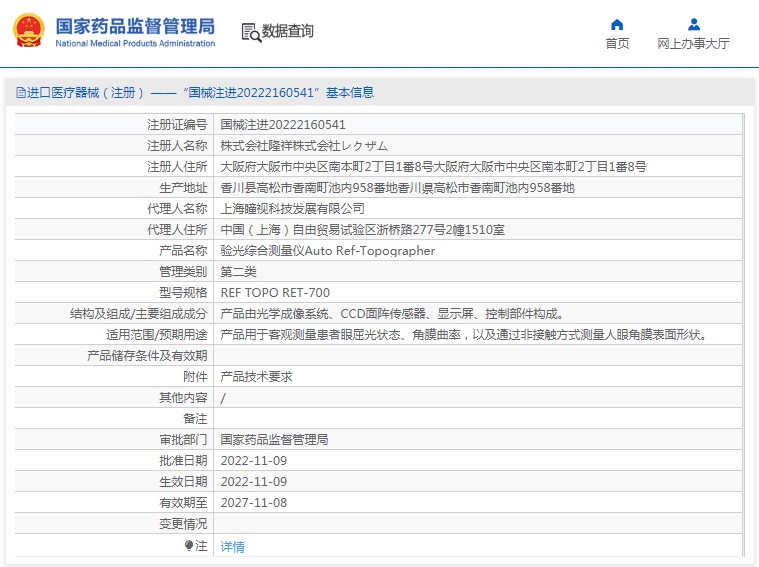
Task: Click the 其他内容 row label
Action: pos(183,398)
